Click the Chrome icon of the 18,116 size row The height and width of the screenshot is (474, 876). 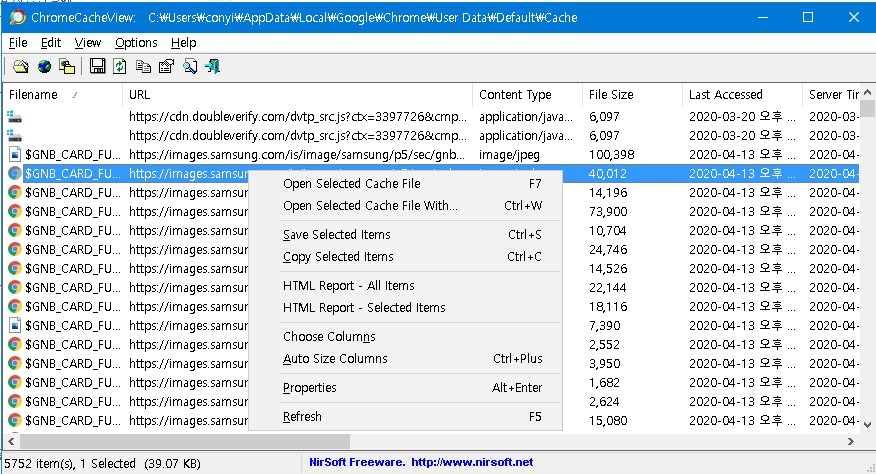tap(15, 306)
